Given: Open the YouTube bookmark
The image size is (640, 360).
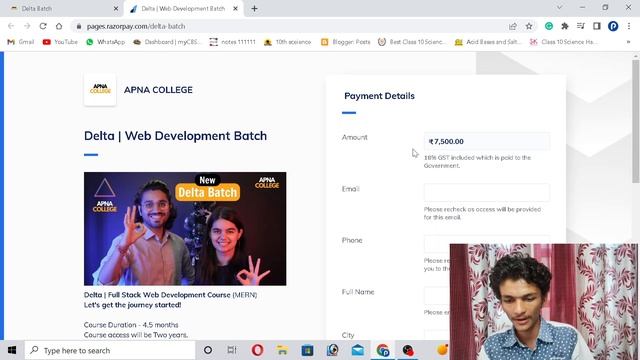Looking at the screenshot, I should (x=60, y=42).
